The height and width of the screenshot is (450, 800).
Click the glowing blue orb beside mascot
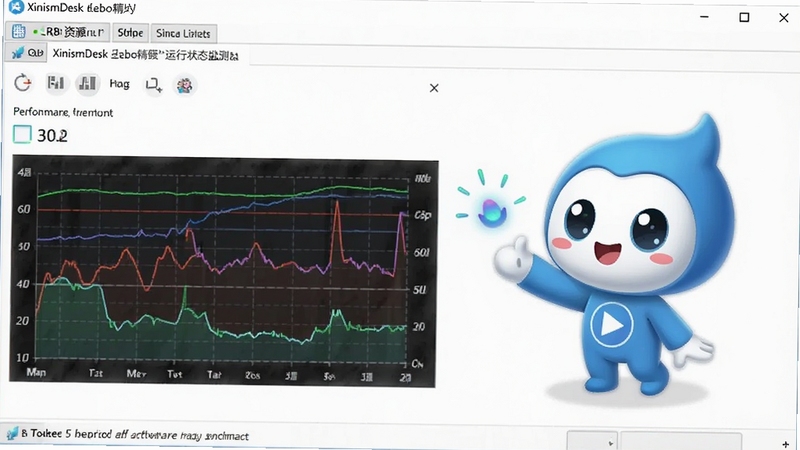pos(491,211)
